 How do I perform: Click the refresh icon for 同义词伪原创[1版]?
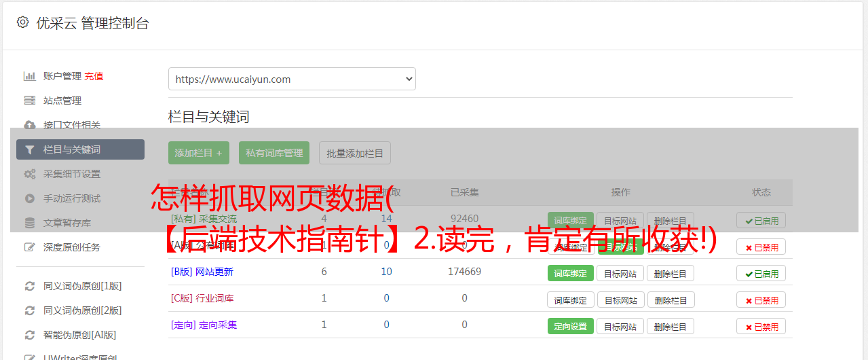point(29,286)
